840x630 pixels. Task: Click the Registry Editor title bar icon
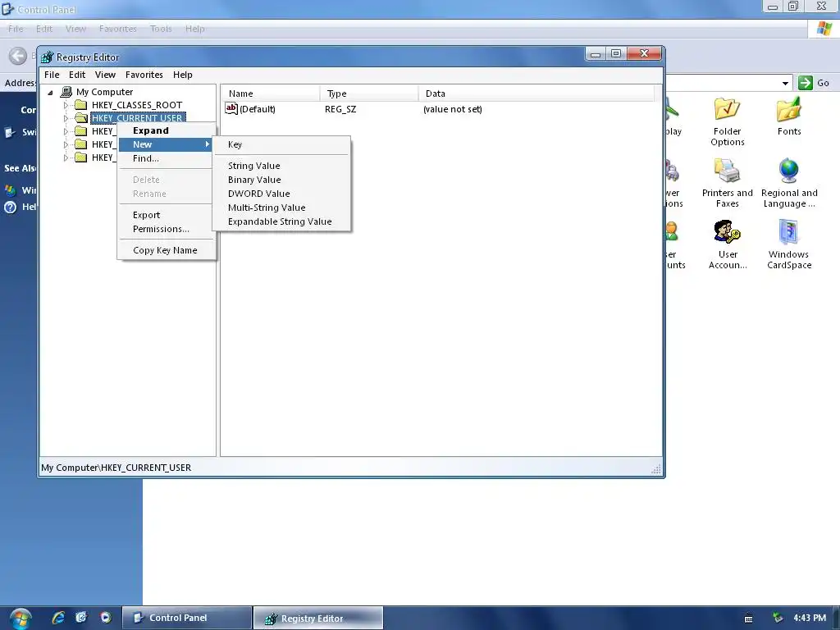48,57
